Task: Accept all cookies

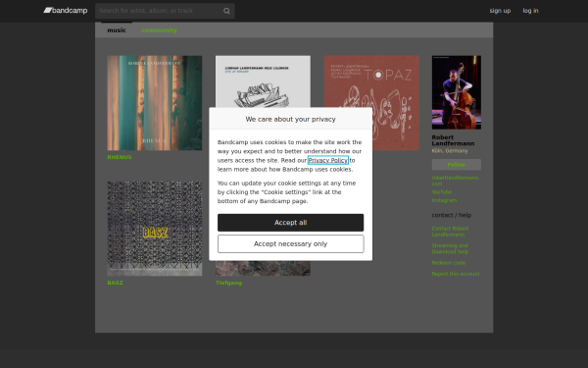Action: click(291, 223)
